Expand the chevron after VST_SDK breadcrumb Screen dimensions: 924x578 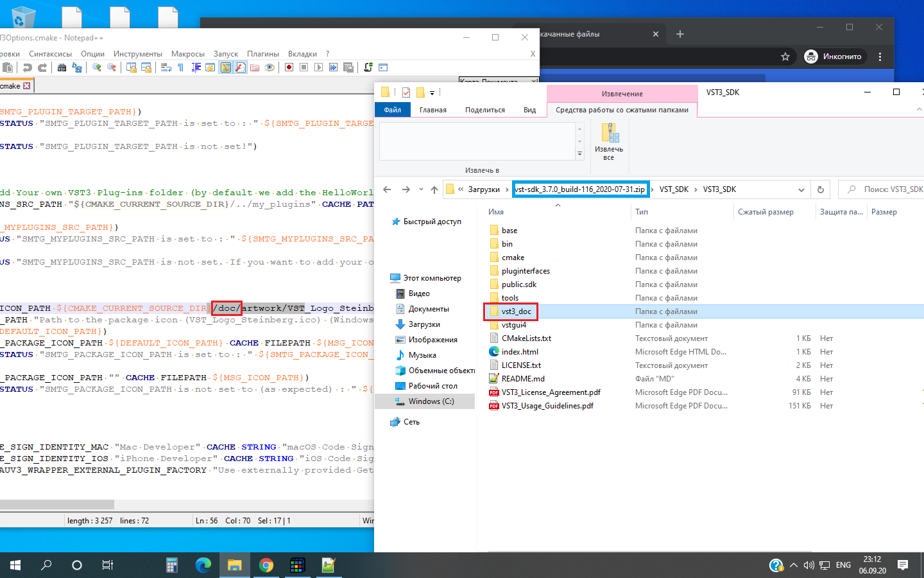coord(696,189)
